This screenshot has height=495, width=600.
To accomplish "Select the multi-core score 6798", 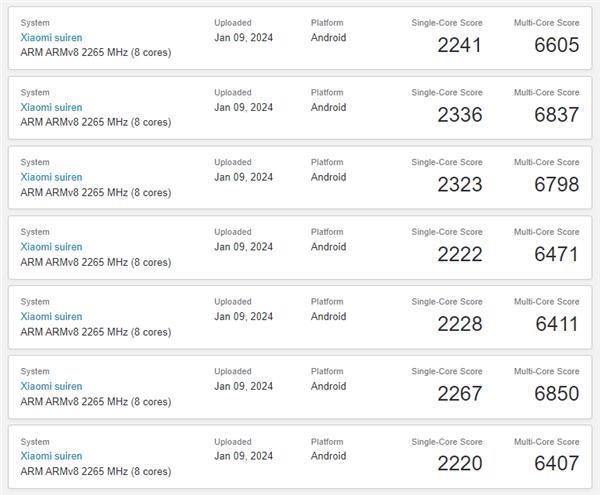I will (x=556, y=185).
